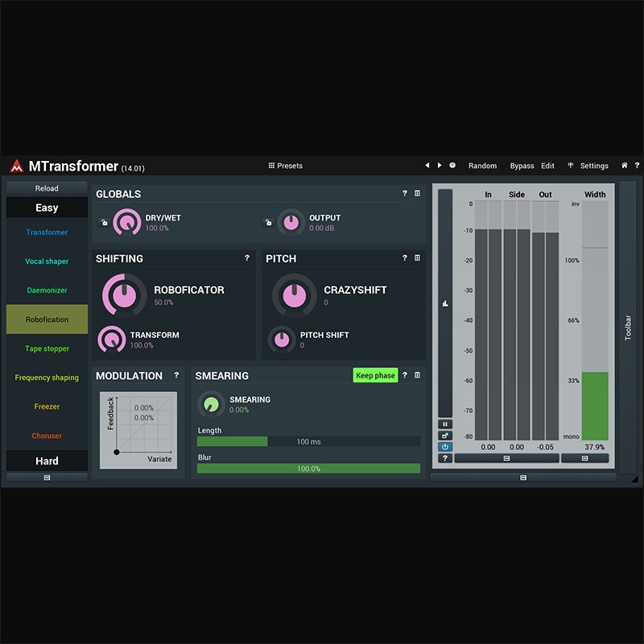Click the Feedback/Variate XY pad
Screen dimensions: 644x644
coord(138,430)
